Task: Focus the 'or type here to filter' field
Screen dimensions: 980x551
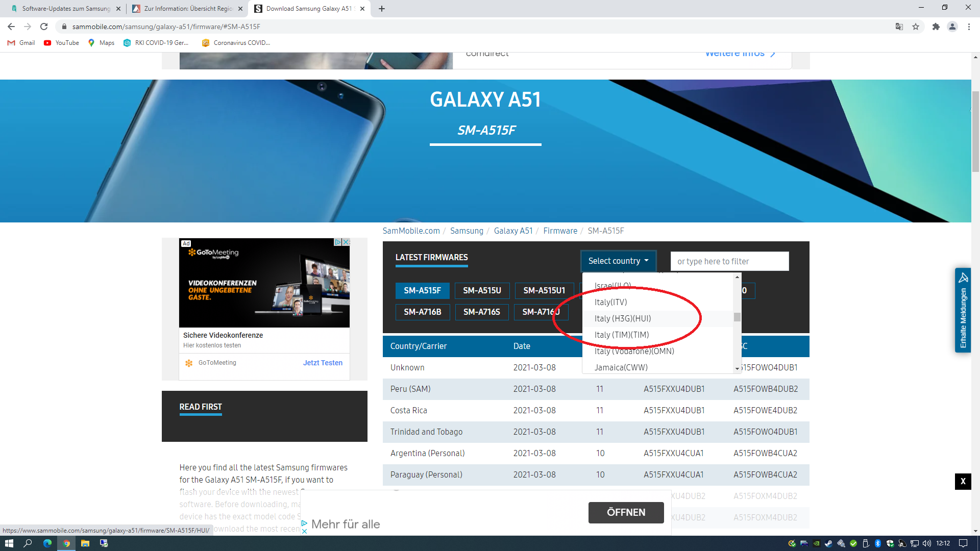Action: pos(729,261)
